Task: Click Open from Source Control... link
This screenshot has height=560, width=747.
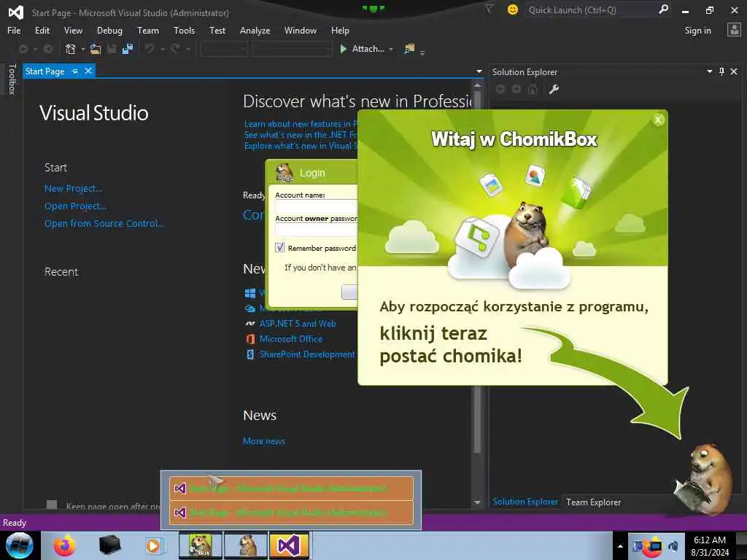Action: [x=104, y=223]
